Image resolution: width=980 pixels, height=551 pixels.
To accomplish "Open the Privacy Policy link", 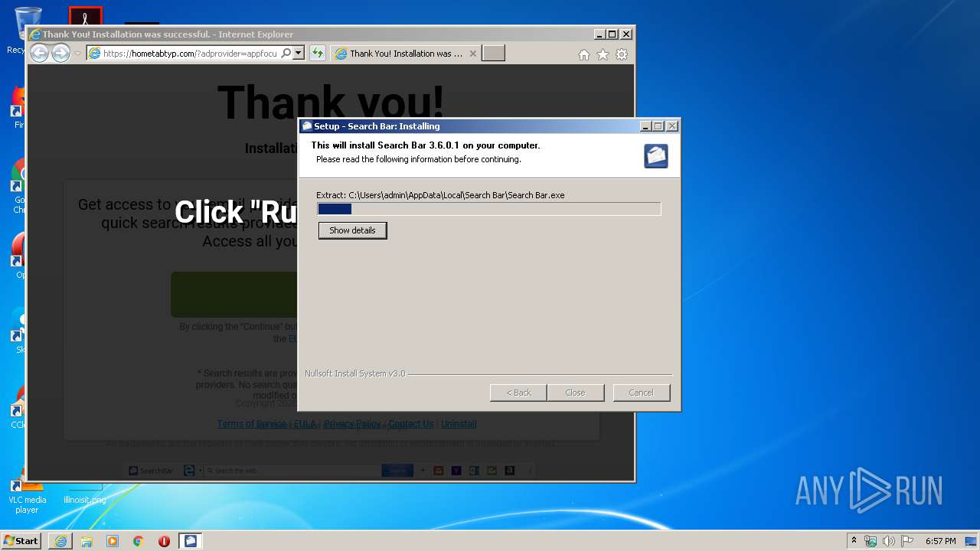I will click(352, 424).
